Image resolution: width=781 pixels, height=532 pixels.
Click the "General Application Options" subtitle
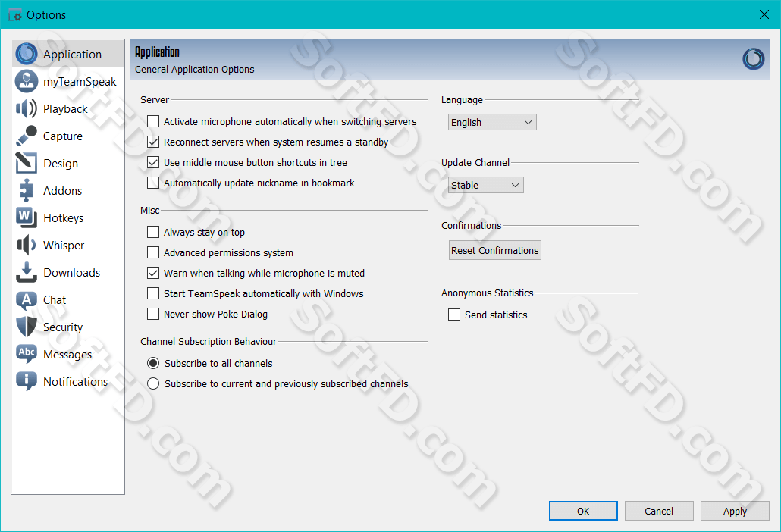pos(195,69)
